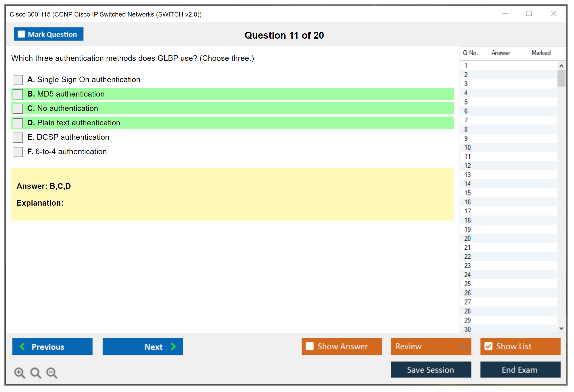Click the reset zoom magnifier icon
The height and width of the screenshot is (392, 574).
click(x=36, y=373)
